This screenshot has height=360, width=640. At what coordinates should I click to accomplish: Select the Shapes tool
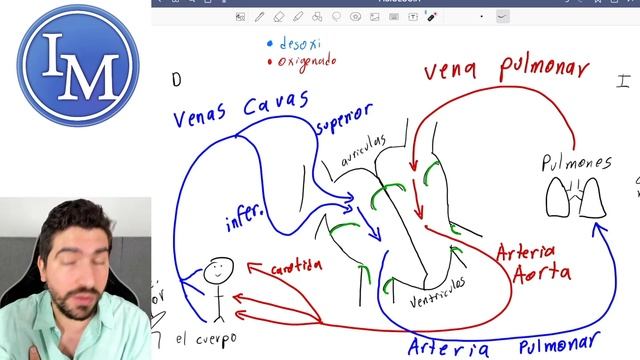tap(317, 17)
